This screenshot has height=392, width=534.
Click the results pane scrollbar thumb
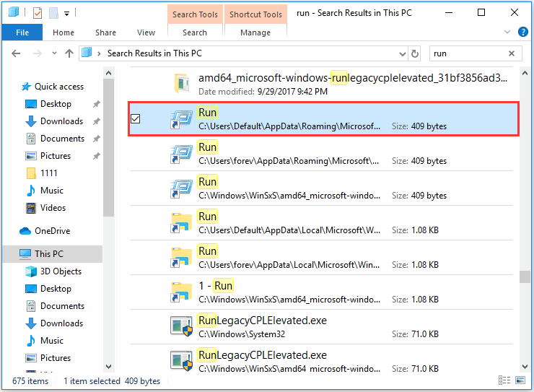click(525, 276)
